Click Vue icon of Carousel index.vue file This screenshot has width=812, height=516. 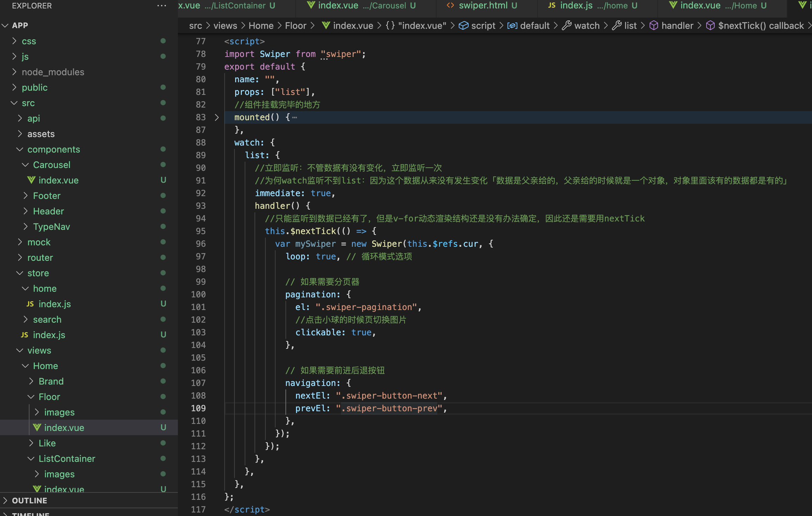coord(31,180)
